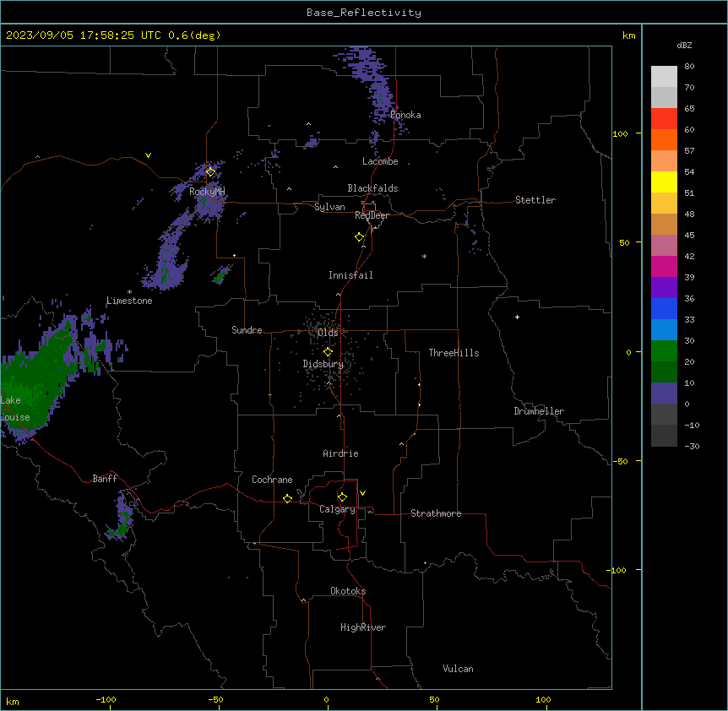
Task: Click the dBZ legend heading
Action: coord(684,45)
